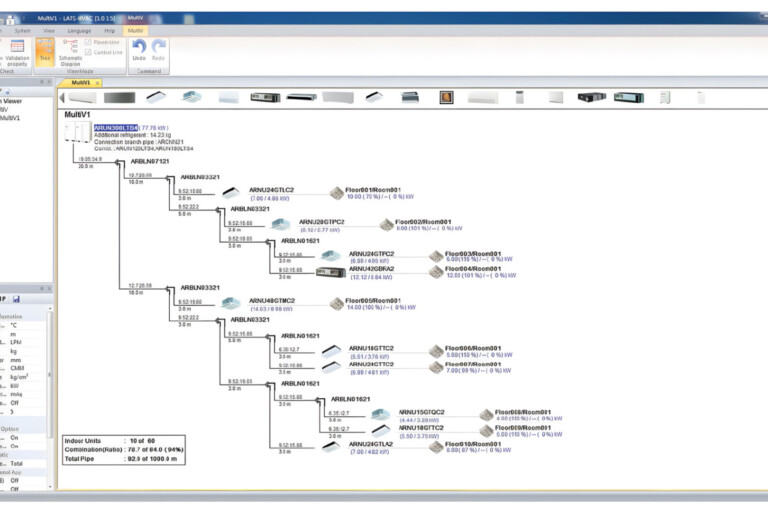Click the save icon in property panel

tap(16, 299)
